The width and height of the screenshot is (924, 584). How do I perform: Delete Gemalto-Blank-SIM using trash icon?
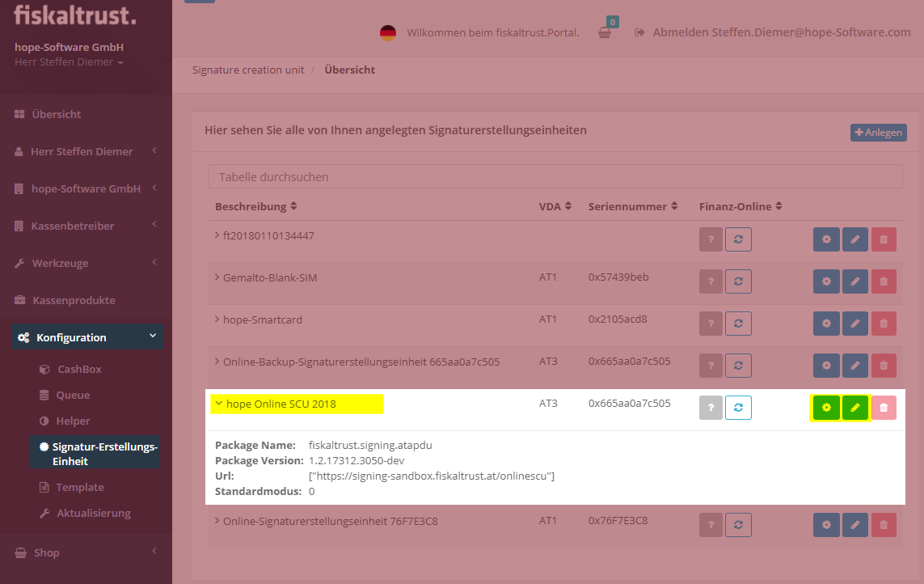coord(884,281)
